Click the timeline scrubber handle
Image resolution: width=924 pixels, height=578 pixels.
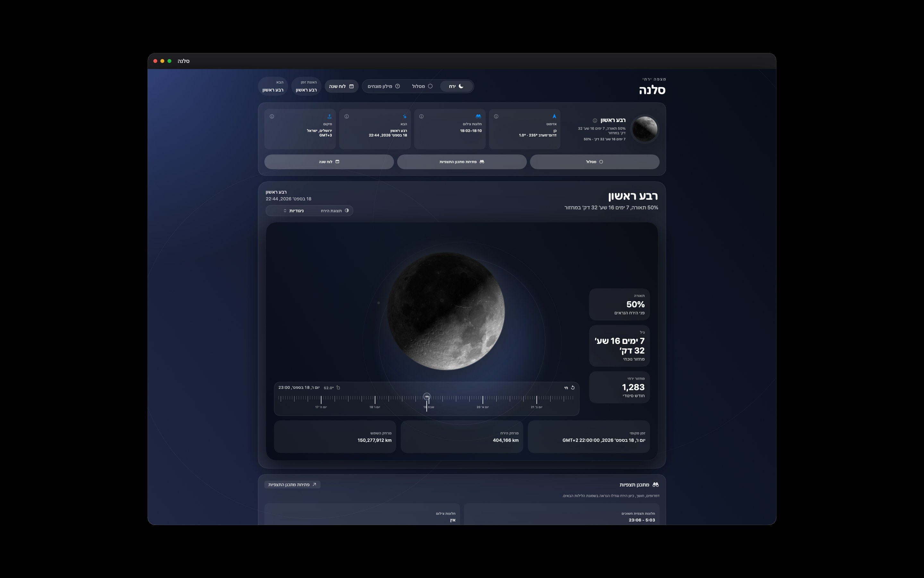point(427,397)
